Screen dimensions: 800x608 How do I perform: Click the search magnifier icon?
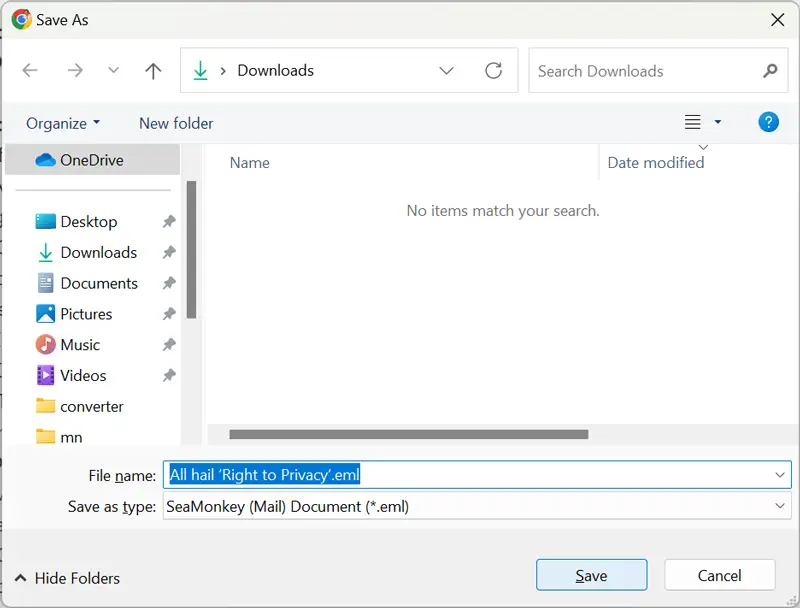click(770, 71)
